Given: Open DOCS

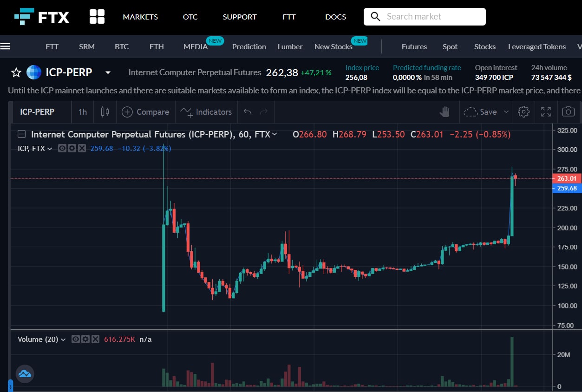Looking at the screenshot, I should [x=335, y=17].
